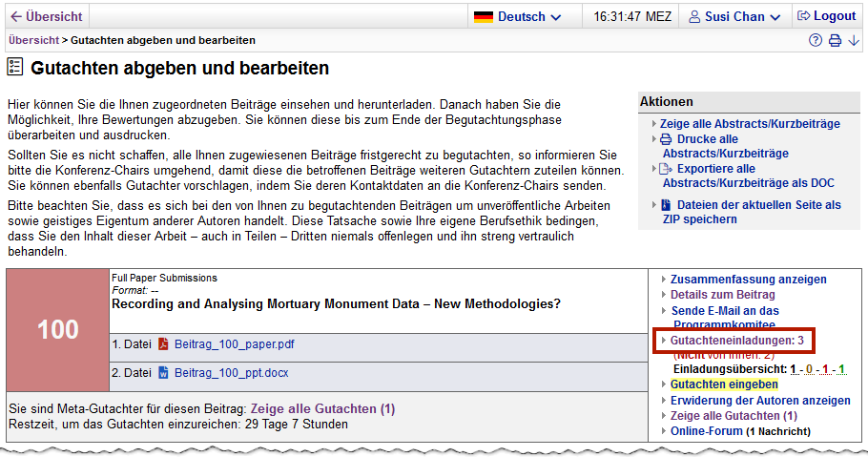Click the red paper number 100 cell
This screenshot has height=457, width=868.
[x=57, y=330]
